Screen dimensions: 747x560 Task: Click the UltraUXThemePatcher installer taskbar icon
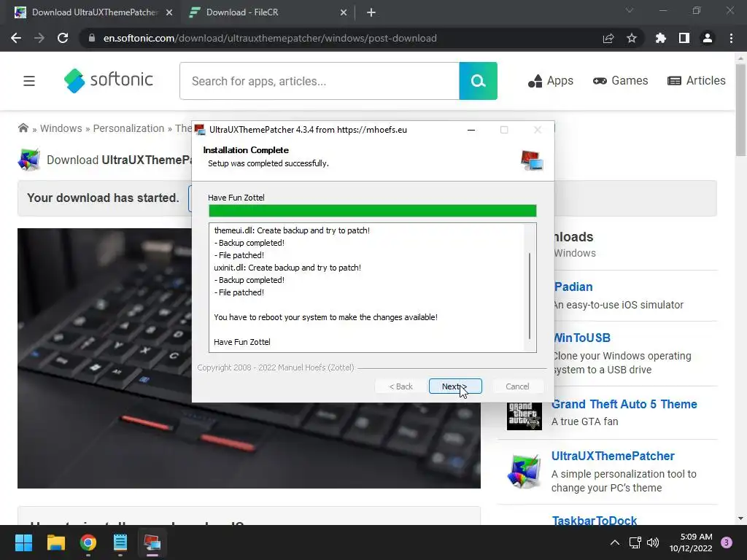coord(152,542)
